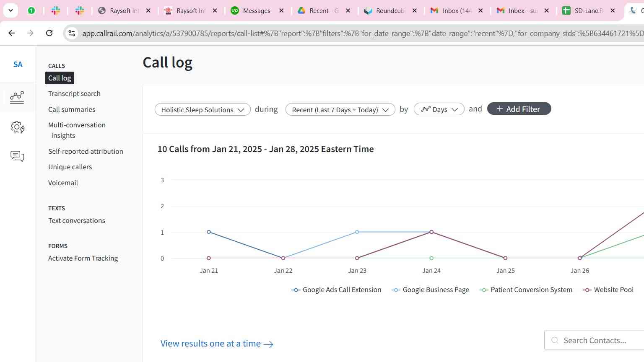Open Days grouping dropdown
Viewport: 644px width, 362px height.
coord(439,109)
